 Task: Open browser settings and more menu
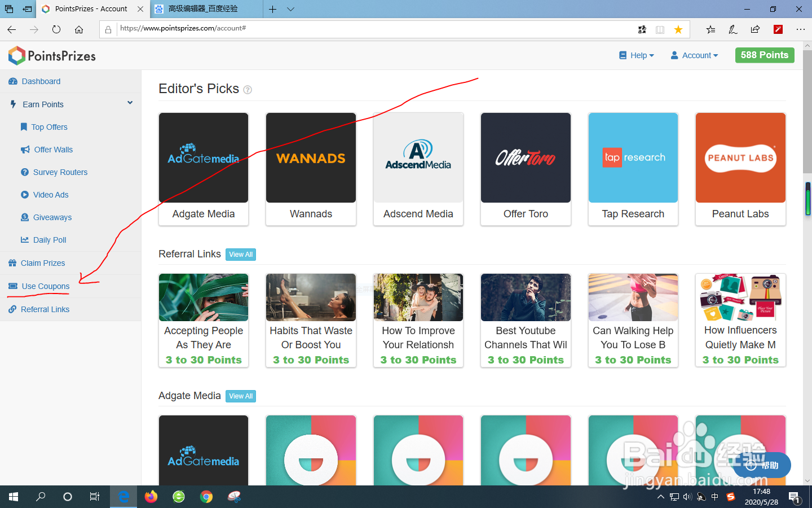pyautogui.click(x=800, y=29)
